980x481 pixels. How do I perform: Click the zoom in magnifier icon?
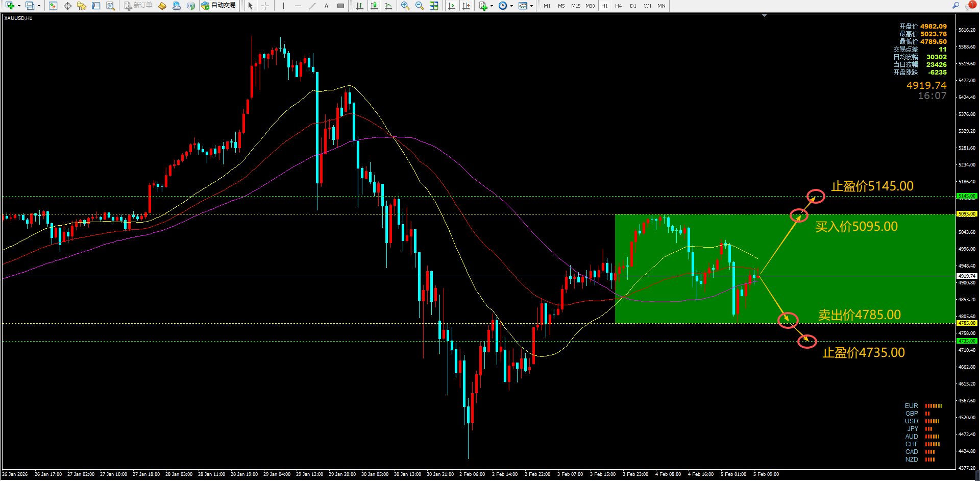405,6
